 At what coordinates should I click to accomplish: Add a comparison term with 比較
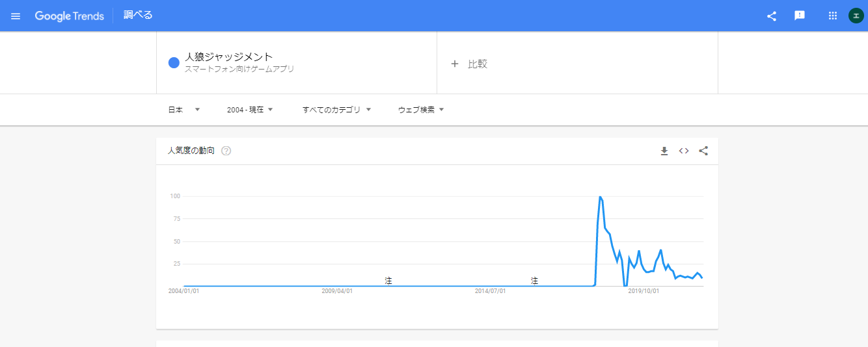tap(469, 64)
